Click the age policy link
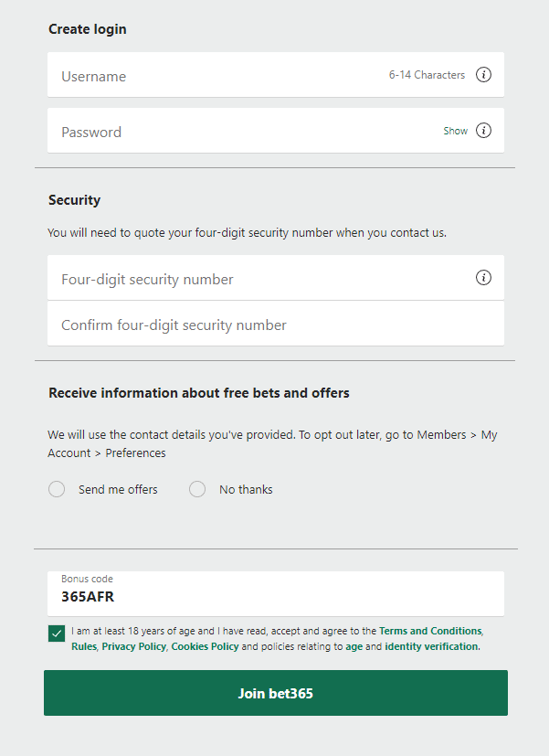This screenshot has height=756, width=549. [x=355, y=646]
